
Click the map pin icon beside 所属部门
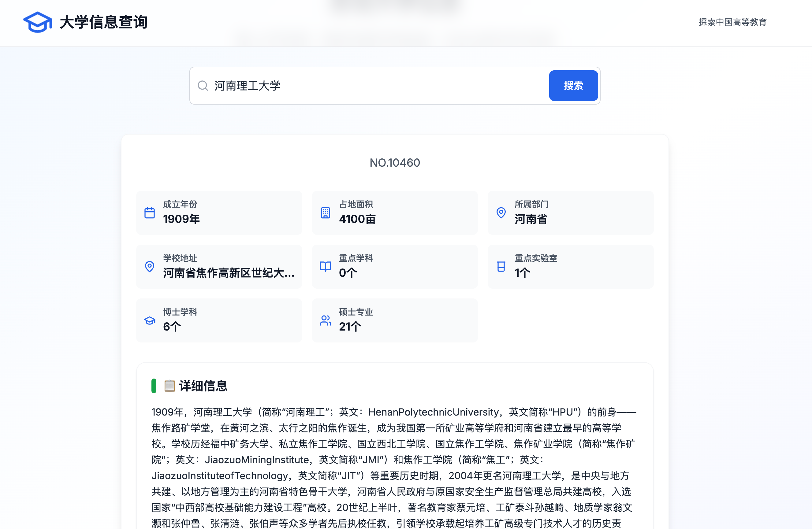click(501, 213)
